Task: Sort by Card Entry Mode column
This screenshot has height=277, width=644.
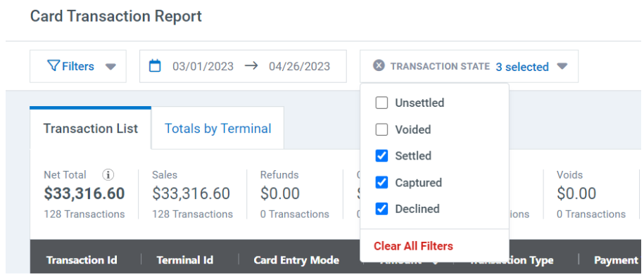Action: [296, 260]
